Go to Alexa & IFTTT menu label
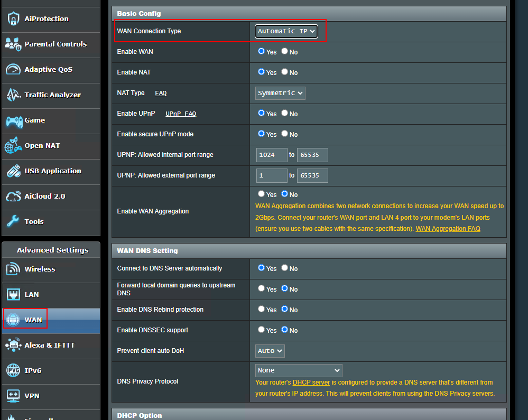This screenshot has width=528, height=420. [50, 346]
